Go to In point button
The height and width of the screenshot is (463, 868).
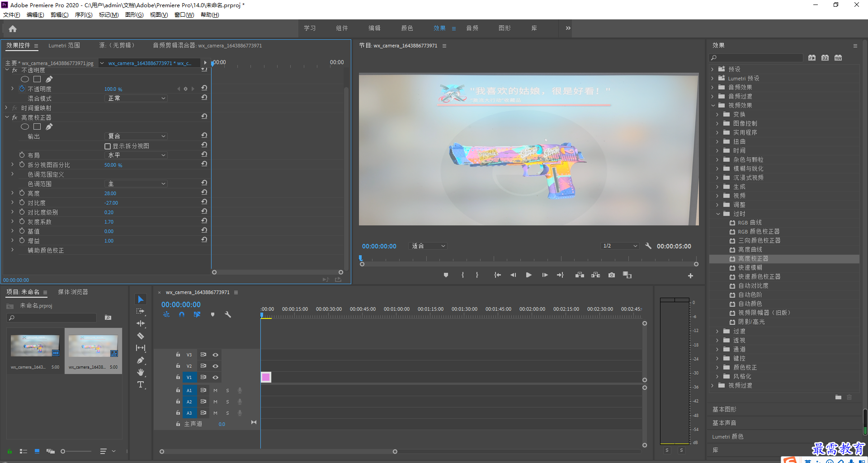click(497, 275)
